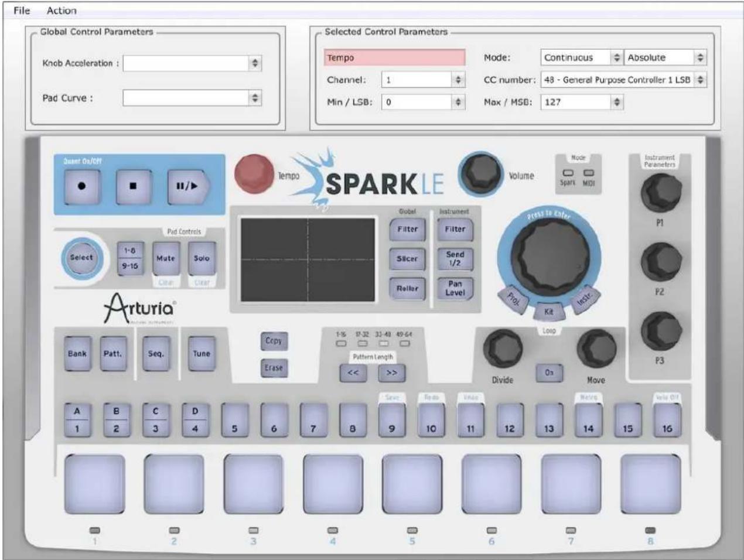This screenshot has width=744, height=560.
Task: Click the Kit button below the jog wheel
Action: [x=549, y=312]
